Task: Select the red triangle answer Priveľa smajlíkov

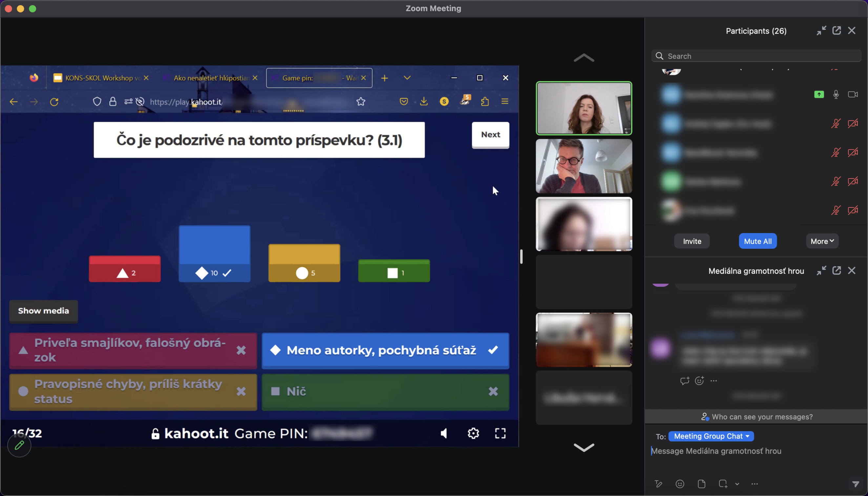Action: [133, 350]
